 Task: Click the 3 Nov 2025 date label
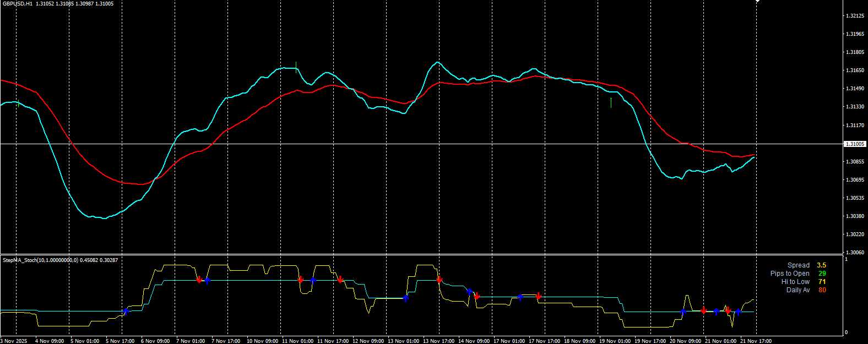pyautogui.click(x=14, y=341)
